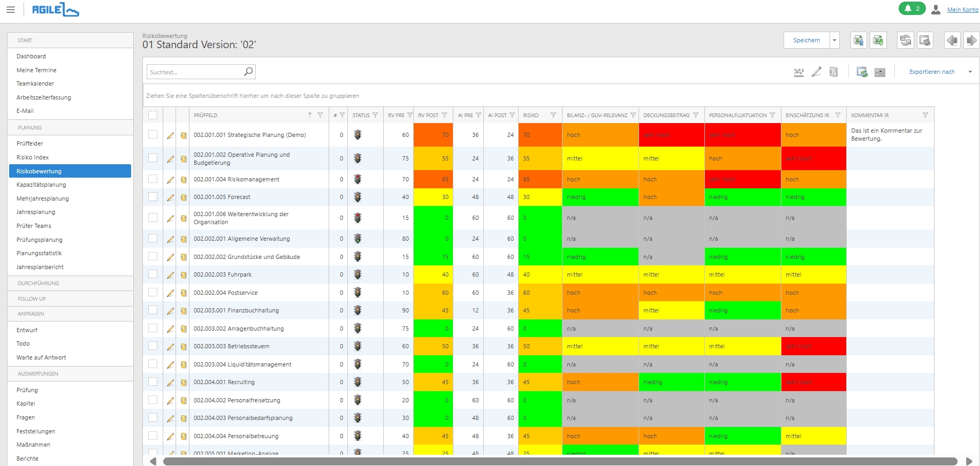Open the notifications bell badge

(912, 9)
